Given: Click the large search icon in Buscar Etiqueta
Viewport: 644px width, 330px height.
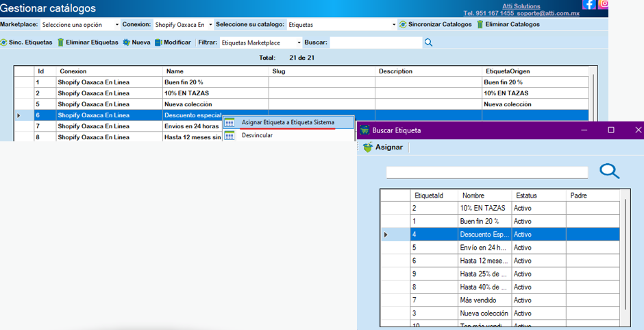Looking at the screenshot, I should (609, 172).
